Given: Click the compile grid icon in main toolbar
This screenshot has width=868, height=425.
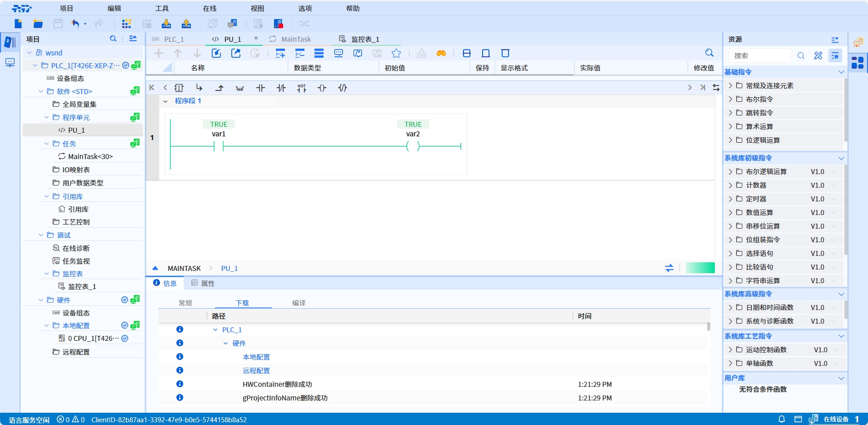Looking at the screenshot, I should 126,24.
